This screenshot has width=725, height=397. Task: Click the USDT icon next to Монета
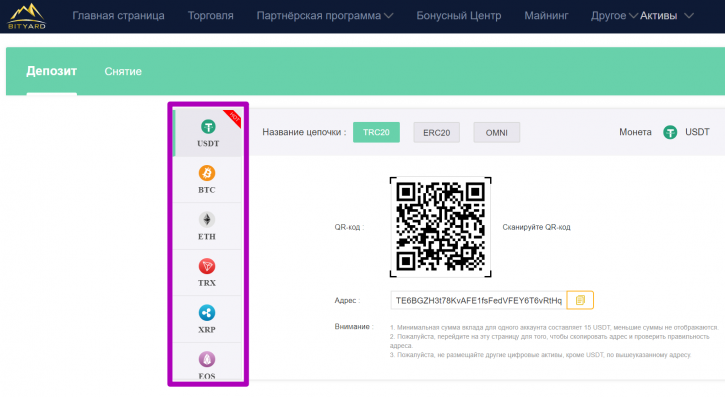coord(670,133)
